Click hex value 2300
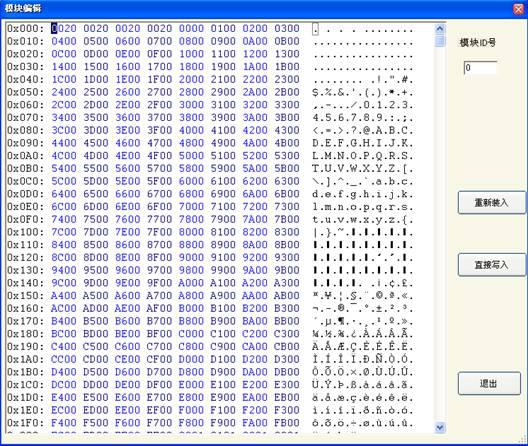This screenshot has height=446, width=528. 287,79
